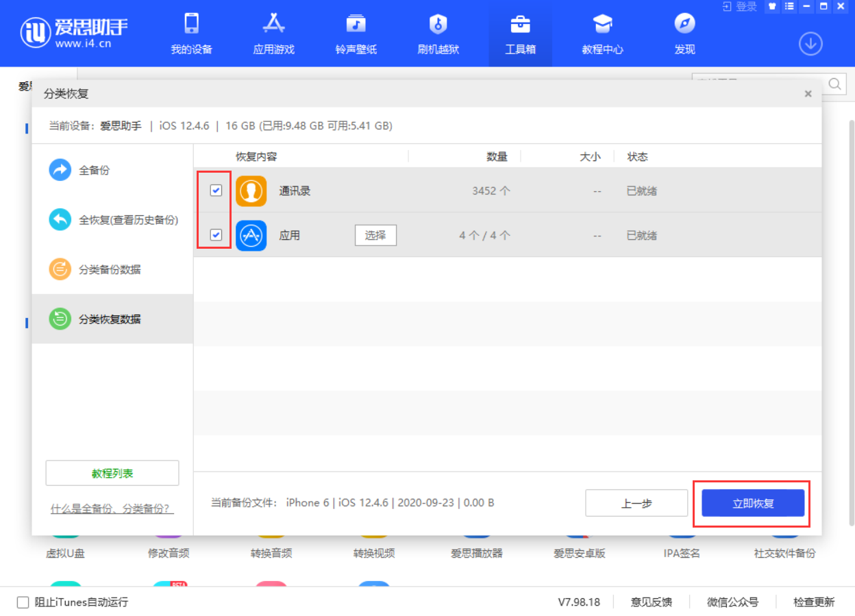Select the 全恢复(查看历史备份) option

pos(112,220)
